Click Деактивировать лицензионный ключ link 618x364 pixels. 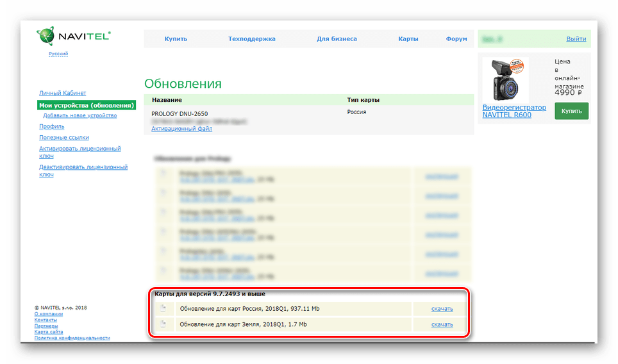(x=83, y=170)
